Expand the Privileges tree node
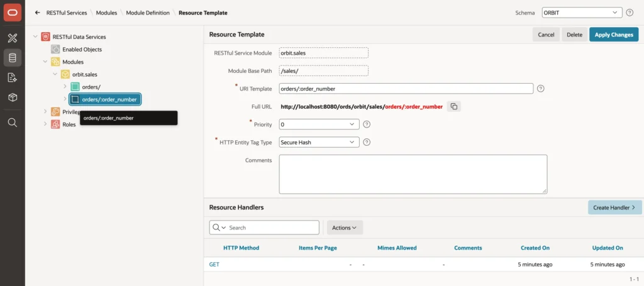 [45, 112]
